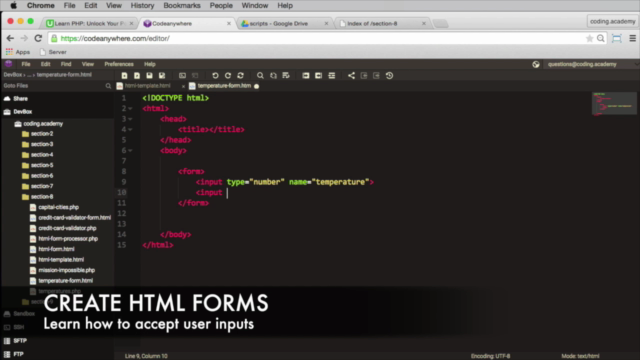640x360 pixels.
Task: Click the Chrome address bar URL
Action: (115, 38)
